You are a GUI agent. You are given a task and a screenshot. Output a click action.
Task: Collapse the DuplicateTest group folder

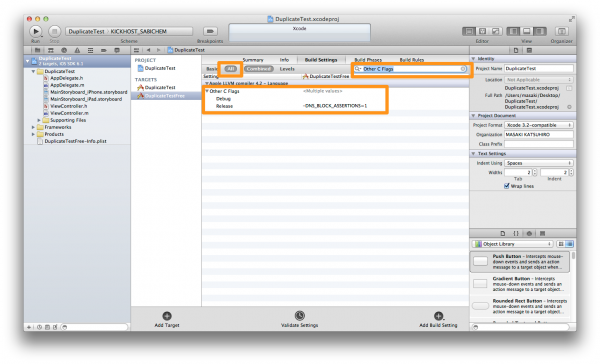33,71
